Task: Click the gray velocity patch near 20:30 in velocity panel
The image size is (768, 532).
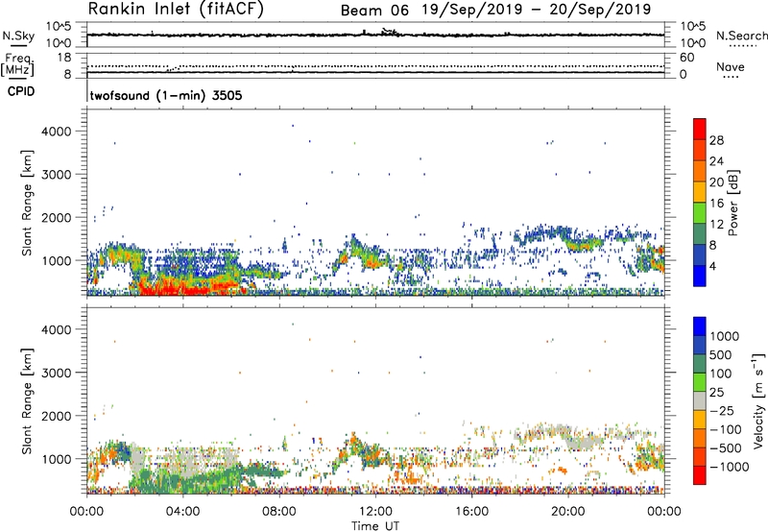Action: click(x=583, y=443)
